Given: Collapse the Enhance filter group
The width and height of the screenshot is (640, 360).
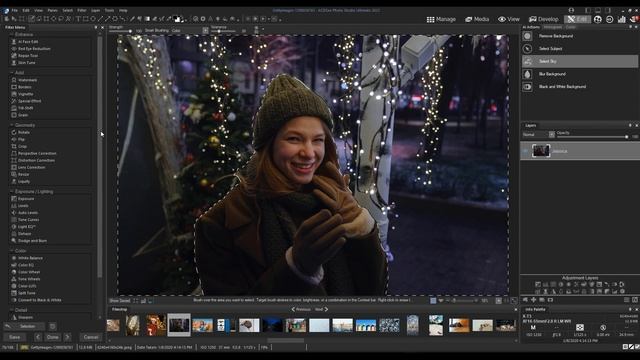Looking at the screenshot, I should tap(11, 35).
